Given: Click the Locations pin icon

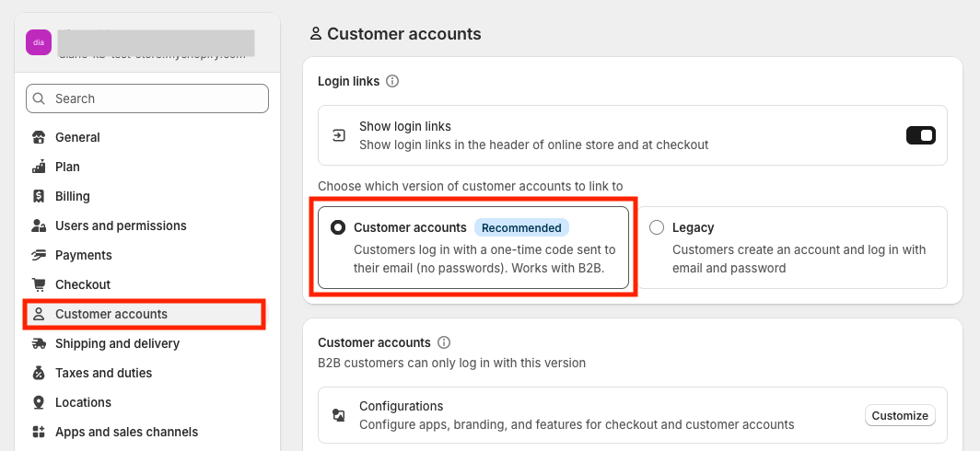Looking at the screenshot, I should (39, 402).
